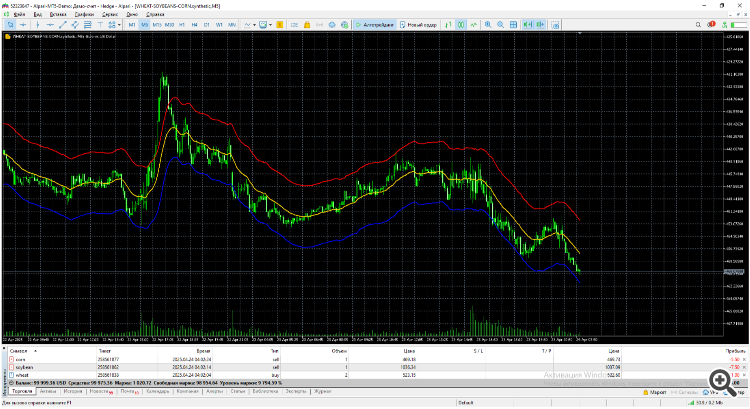This screenshot has height=409, width=750.
Task: Open the search magnifier icon
Action: pos(699,25)
